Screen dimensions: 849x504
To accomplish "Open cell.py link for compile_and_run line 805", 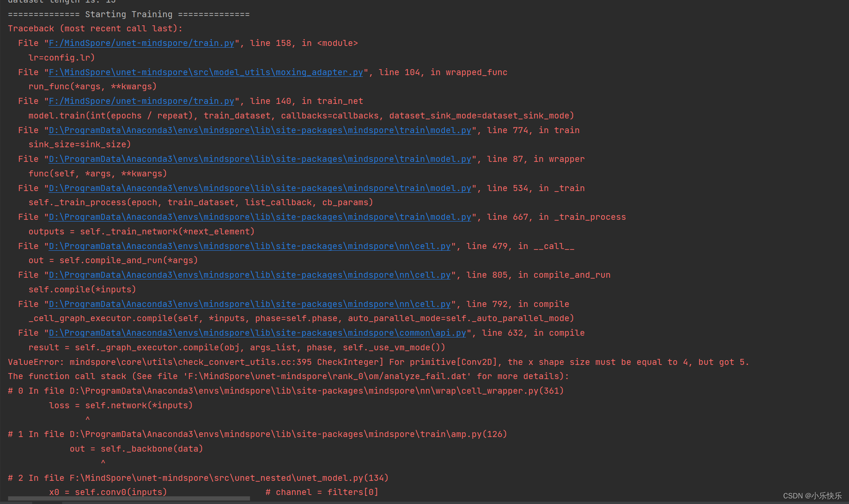I will coord(250,275).
